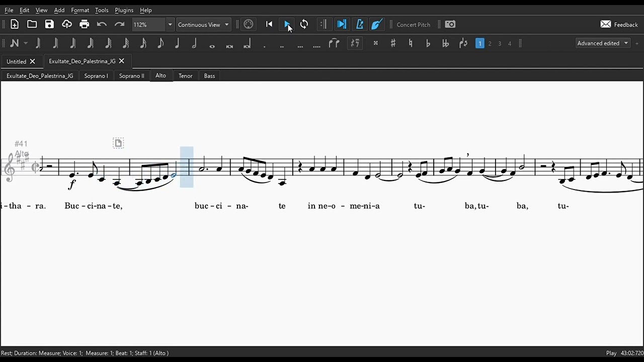Image resolution: width=644 pixels, height=362 pixels.
Task: Open the Add menu
Action: [x=59, y=10]
